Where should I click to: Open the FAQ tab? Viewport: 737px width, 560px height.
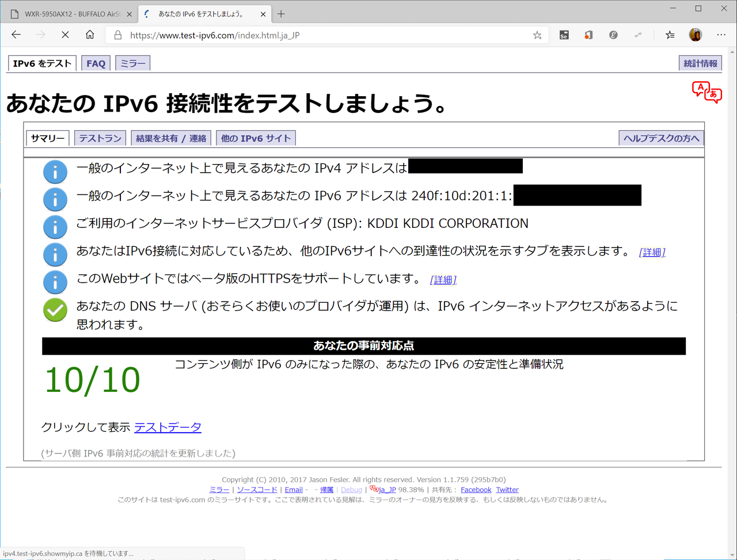tap(96, 63)
